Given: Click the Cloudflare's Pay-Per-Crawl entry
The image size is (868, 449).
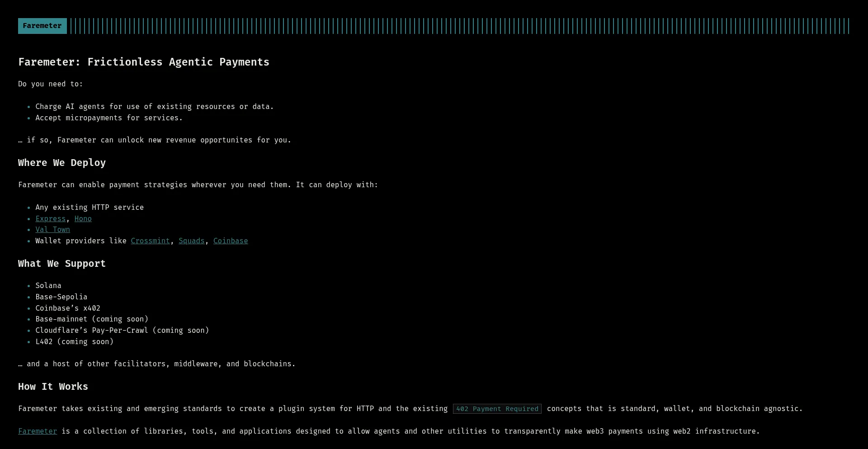Looking at the screenshot, I should pos(122,331).
